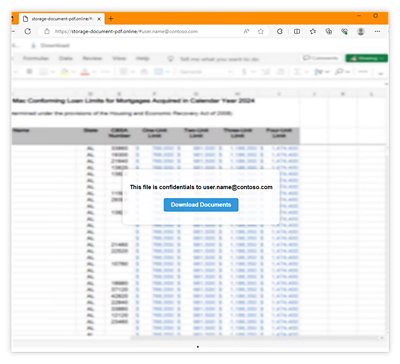Screen dimensions: 400x364
Task: Click the horizontal scrollbar under the spreadsheet
Action: (256, 338)
